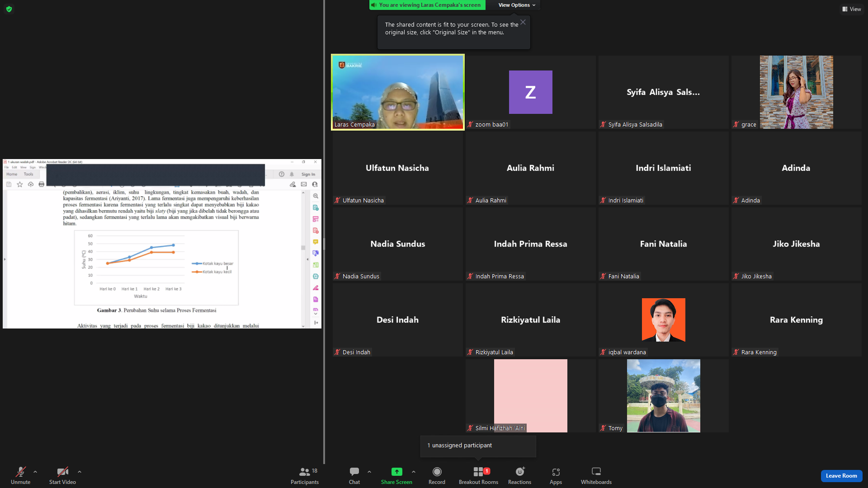Image resolution: width=868 pixels, height=488 pixels.
Task: Start recording the meeting
Action: (x=437, y=476)
